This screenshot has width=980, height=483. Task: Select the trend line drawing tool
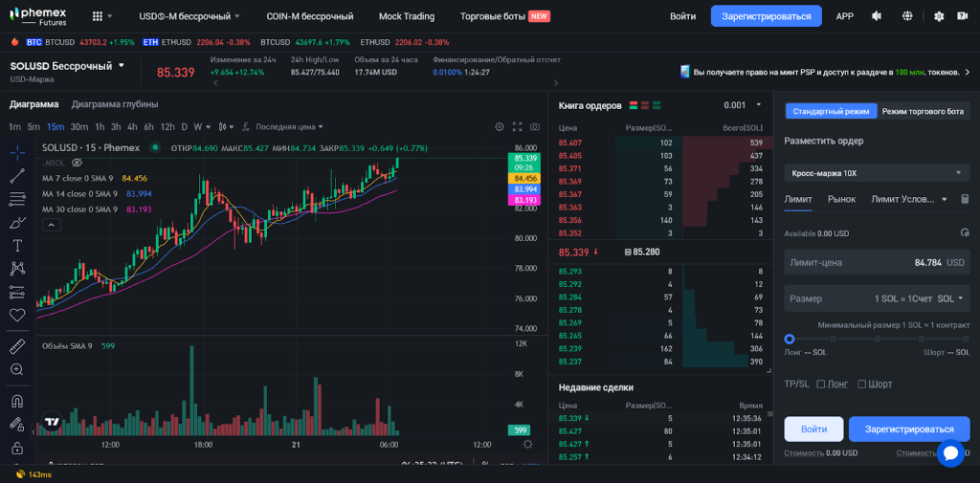17,175
